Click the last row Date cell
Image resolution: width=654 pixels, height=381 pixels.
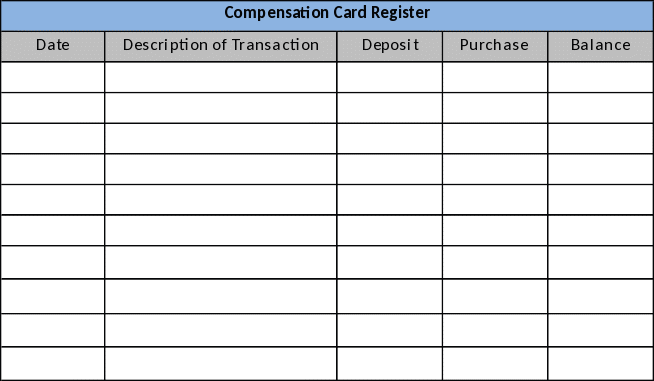53,363
